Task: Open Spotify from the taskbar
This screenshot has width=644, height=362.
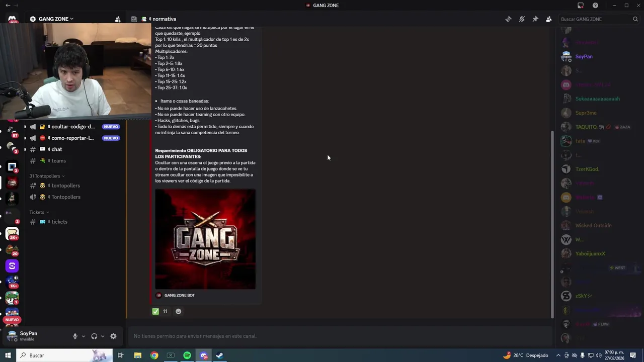Action: [187, 355]
